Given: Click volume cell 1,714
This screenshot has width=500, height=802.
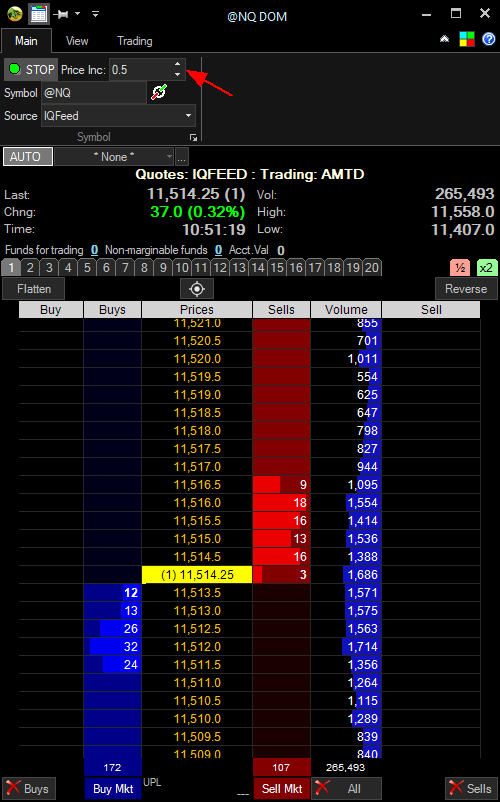Looking at the screenshot, I should (x=346, y=647).
